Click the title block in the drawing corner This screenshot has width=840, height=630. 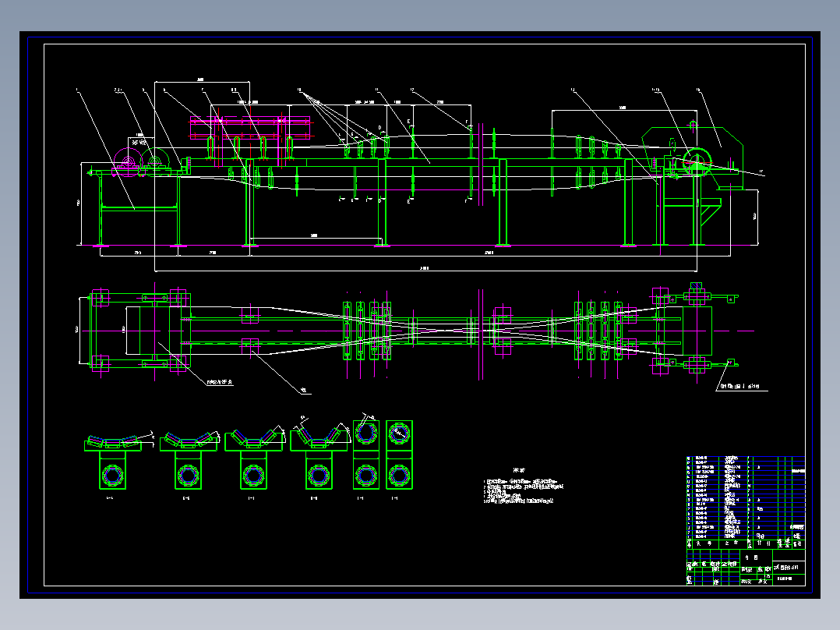point(746,568)
